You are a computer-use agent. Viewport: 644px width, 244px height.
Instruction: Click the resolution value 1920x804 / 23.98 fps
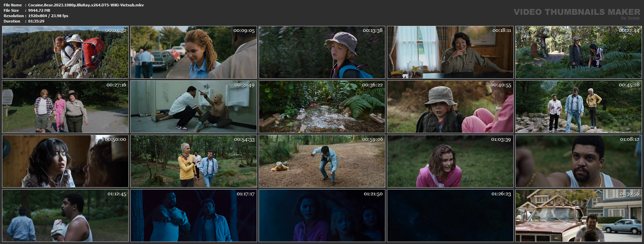(48, 16)
